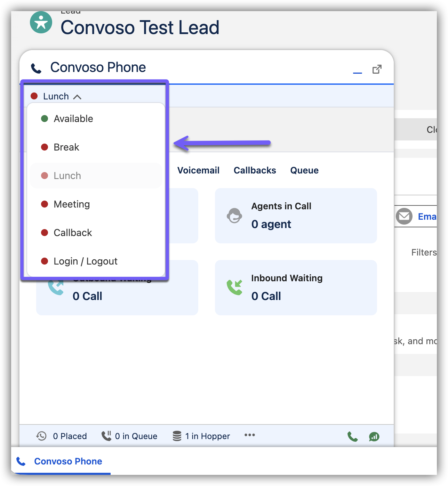This screenshot has width=448, height=486.
Task: Open the Inbound Waiting card
Action: (x=296, y=287)
